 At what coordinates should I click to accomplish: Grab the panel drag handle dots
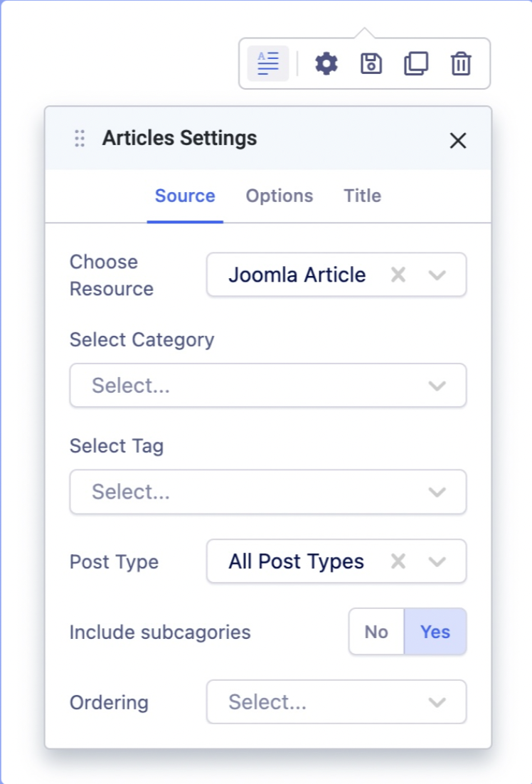tap(80, 139)
